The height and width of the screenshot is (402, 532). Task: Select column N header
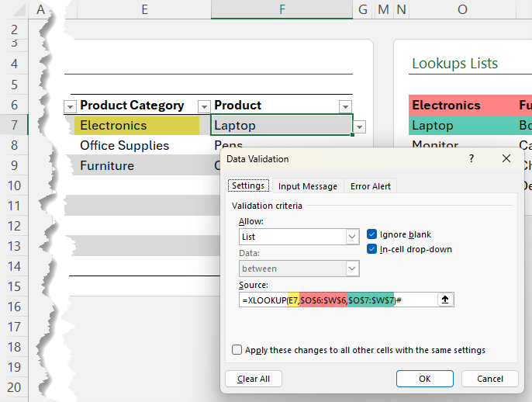click(x=402, y=9)
